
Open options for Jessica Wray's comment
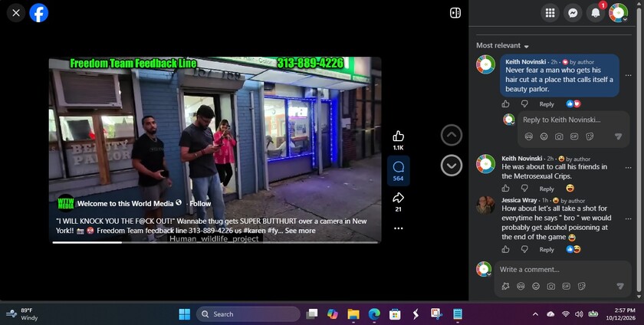629,218
